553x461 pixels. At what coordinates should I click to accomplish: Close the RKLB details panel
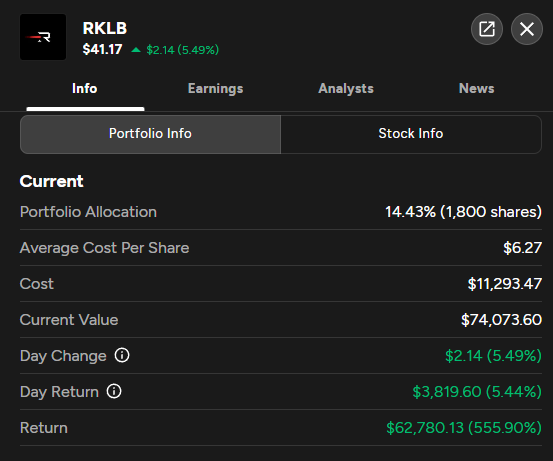pyautogui.click(x=527, y=29)
